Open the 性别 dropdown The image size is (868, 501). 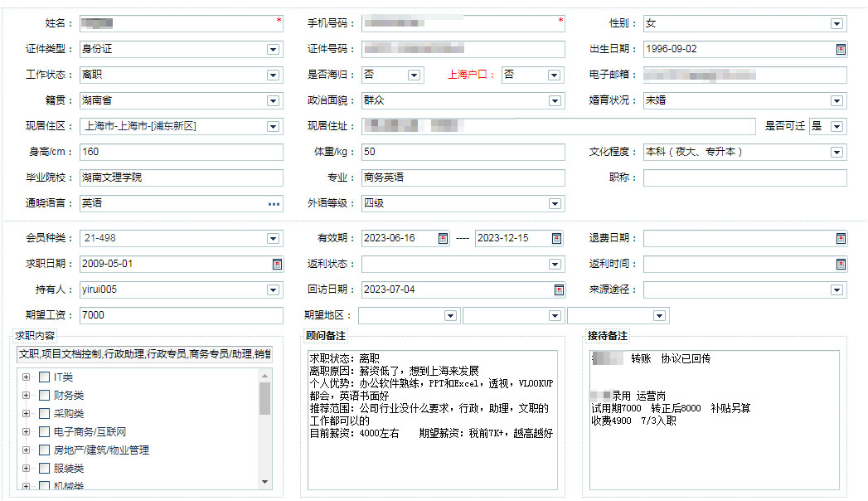tap(836, 24)
